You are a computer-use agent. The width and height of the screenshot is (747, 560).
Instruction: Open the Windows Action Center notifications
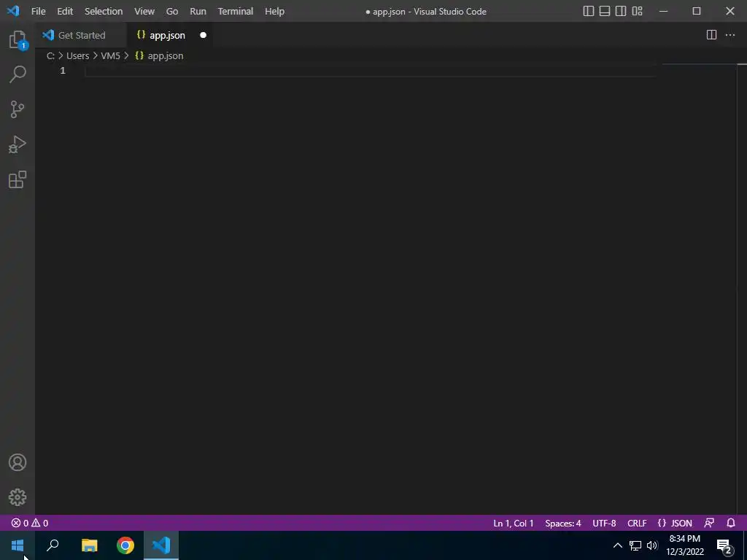coord(724,545)
